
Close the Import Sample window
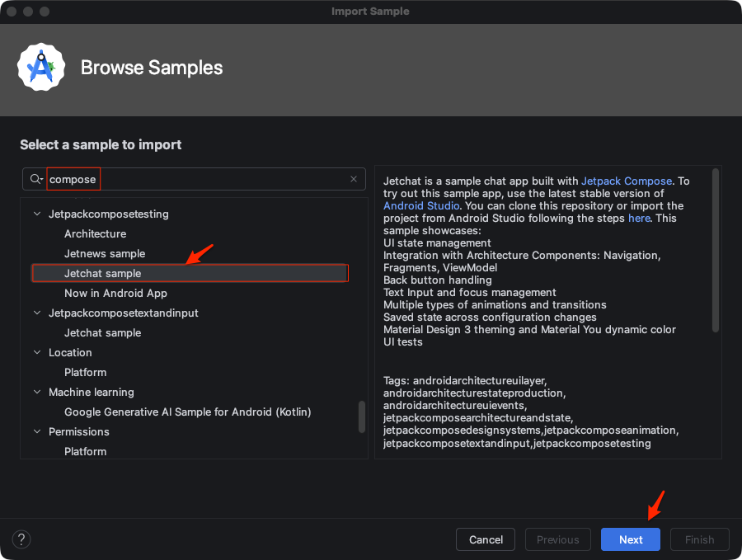click(x=12, y=12)
